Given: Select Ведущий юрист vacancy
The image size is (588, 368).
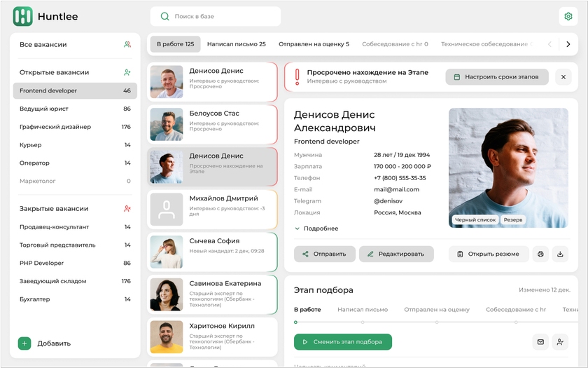Looking at the screenshot, I should [75, 109].
